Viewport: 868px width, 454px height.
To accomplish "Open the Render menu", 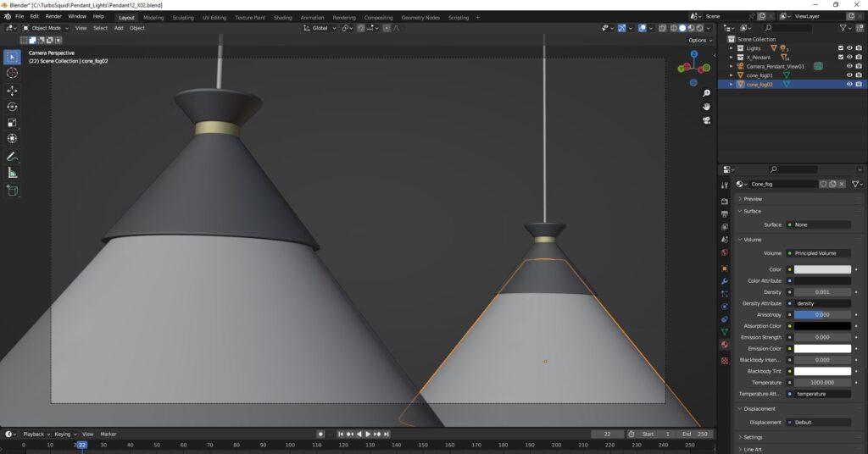I will pyautogui.click(x=53, y=16).
